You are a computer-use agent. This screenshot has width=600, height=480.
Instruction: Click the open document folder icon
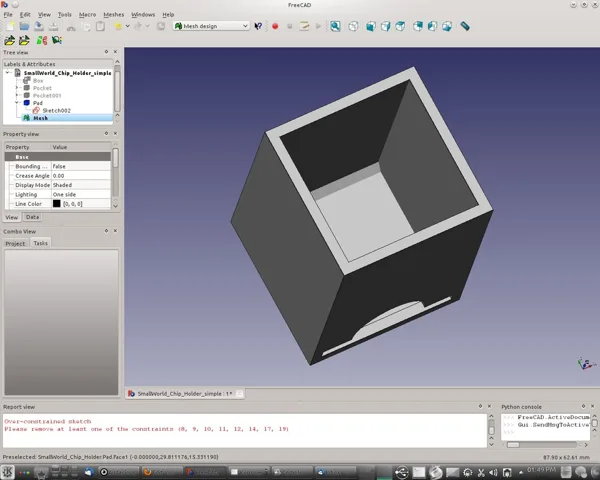(24, 26)
